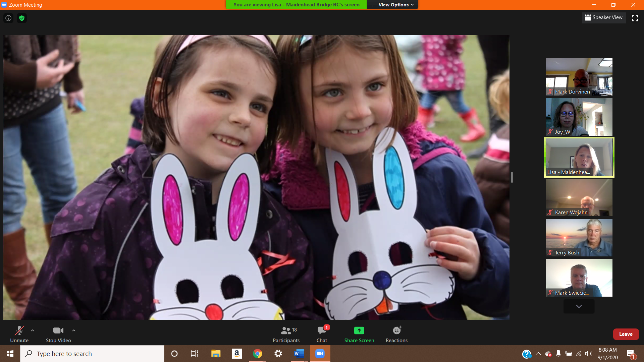This screenshot has height=362, width=644.
Task: Select Joy_W's video thumbnail
Action: 579,117
